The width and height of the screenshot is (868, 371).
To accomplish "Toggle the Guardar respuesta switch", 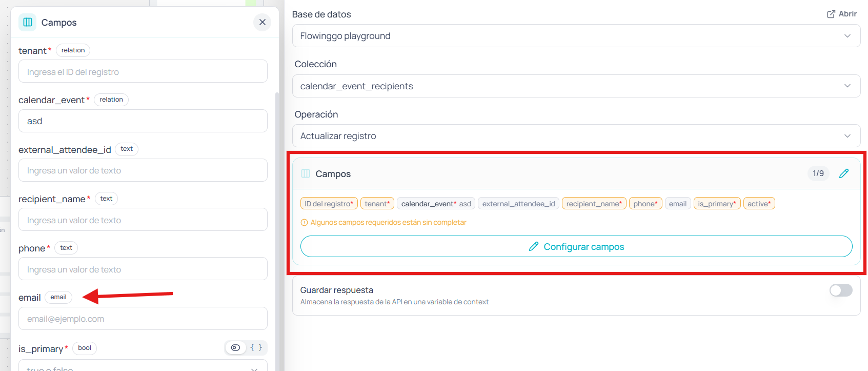I will [841, 290].
